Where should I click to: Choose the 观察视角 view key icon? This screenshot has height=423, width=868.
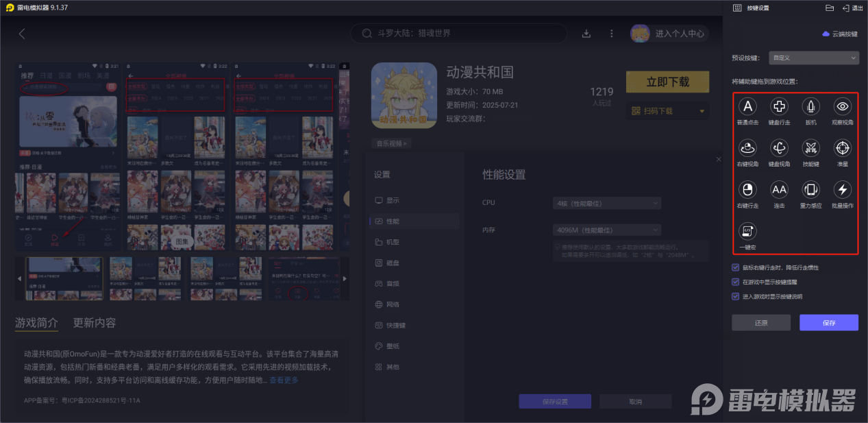coord(841,106)
